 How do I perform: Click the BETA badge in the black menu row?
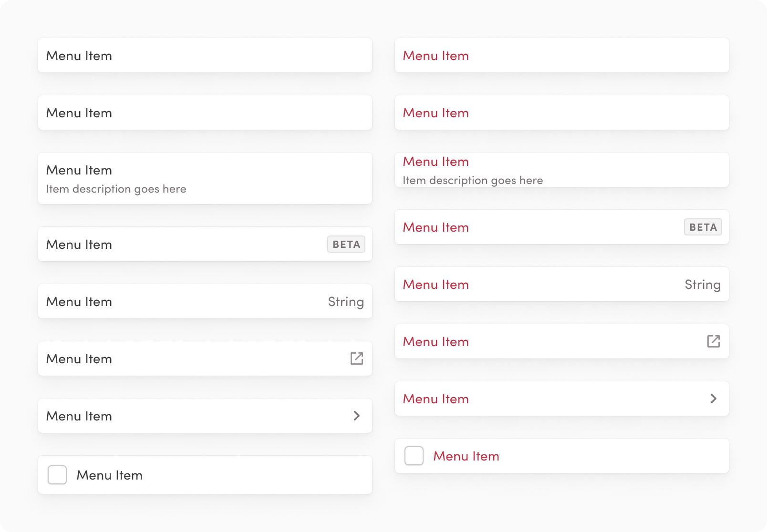346,244
